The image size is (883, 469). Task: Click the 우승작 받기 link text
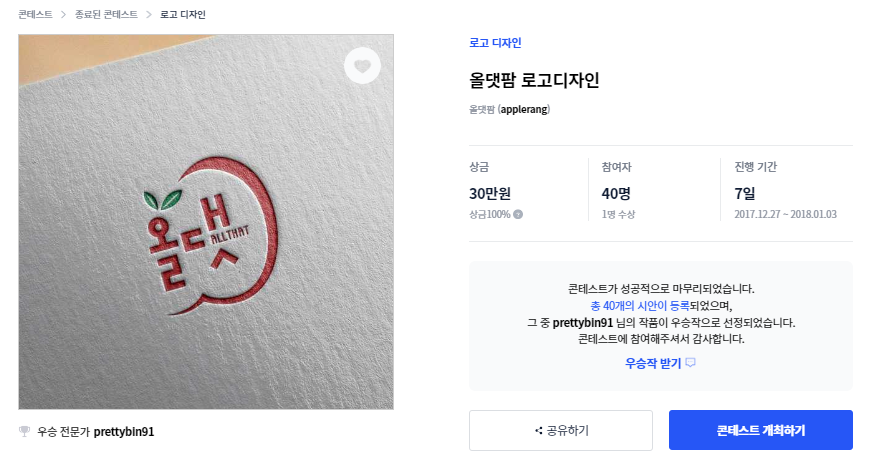[653, 363]
